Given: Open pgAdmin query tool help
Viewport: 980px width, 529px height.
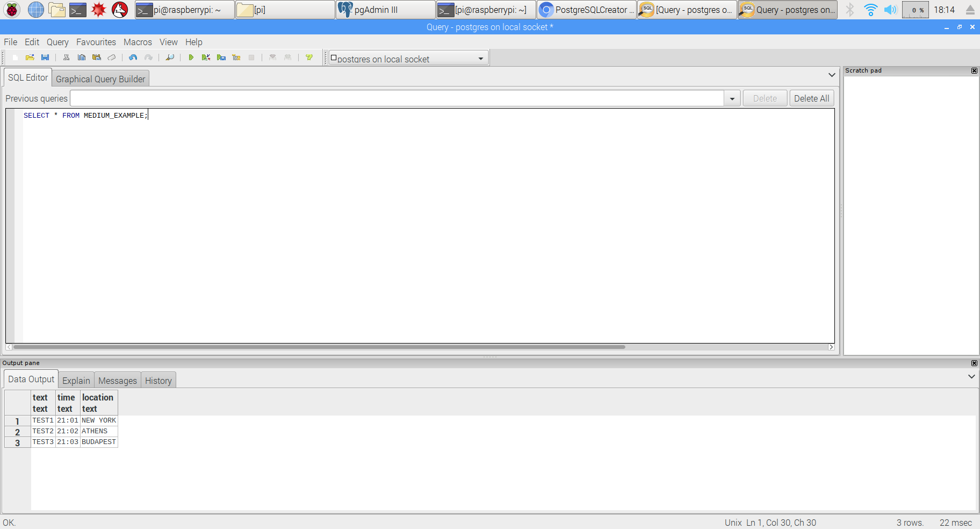Looking at the screenshot, I should tap(308, 58).
